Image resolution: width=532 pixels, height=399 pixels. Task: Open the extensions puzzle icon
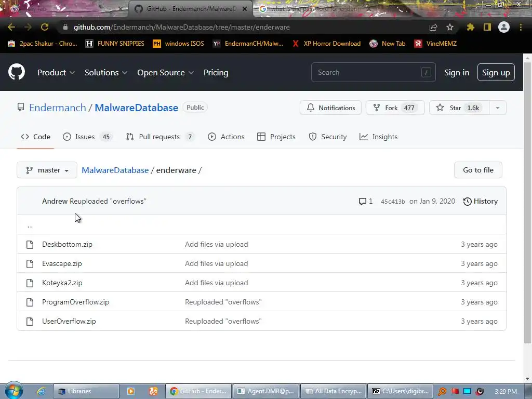(470, 27)
